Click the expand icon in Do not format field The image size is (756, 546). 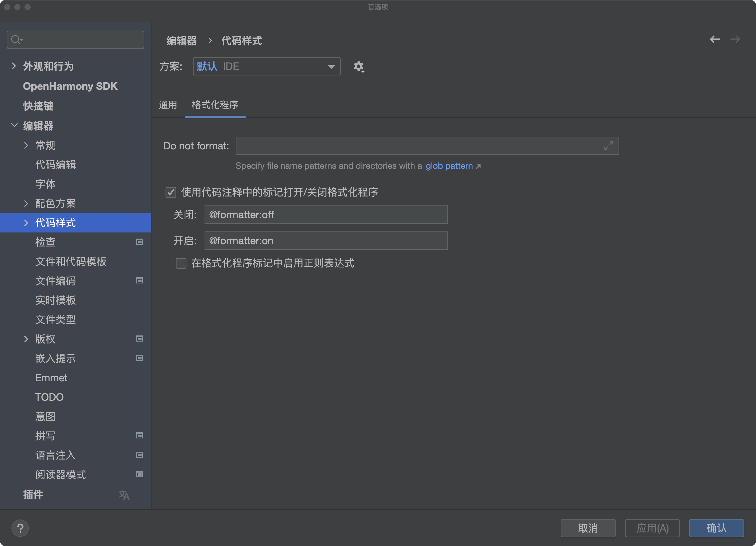coord(608,146)
